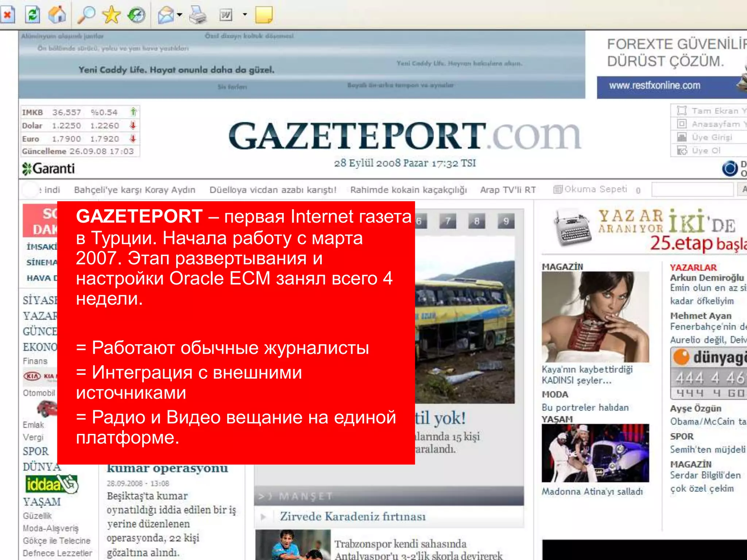Click the Refresh page icon
This screenshot has width=747, height=560.
coord(32,15)
